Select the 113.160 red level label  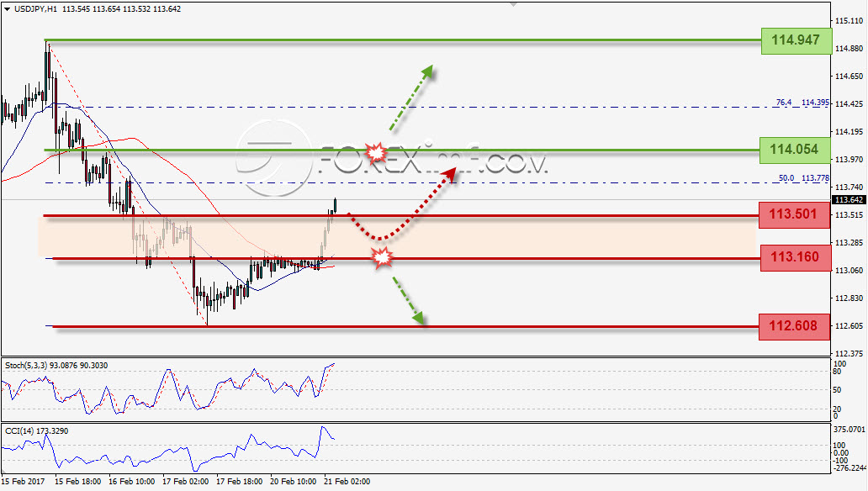point(796,257)
